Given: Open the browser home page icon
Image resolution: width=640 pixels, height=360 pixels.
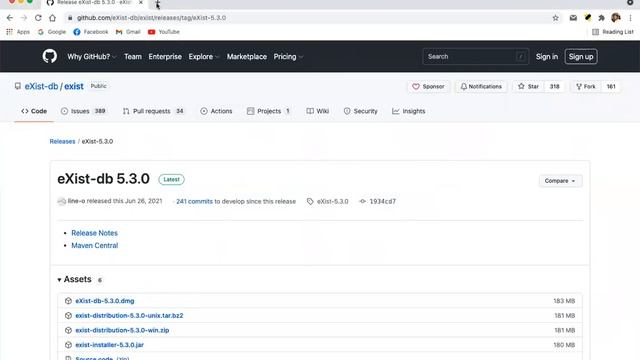Looking at the screenshot, I should tap(52, 18).
